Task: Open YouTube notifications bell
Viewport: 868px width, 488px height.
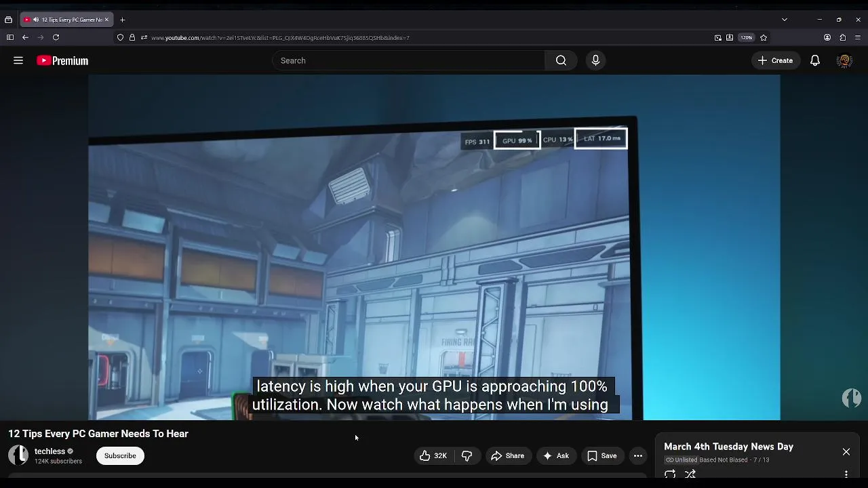Action: 815,60
